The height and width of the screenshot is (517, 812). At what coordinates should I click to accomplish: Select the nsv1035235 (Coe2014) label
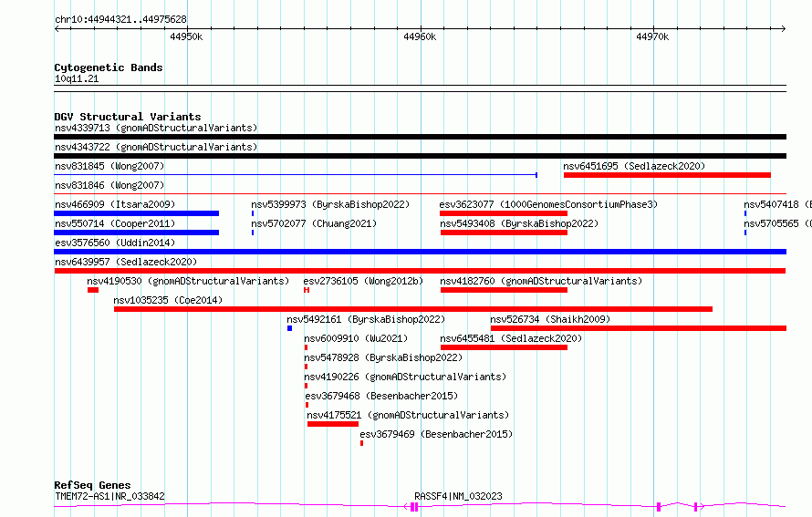pyautogui.click(x=168, y=300)
